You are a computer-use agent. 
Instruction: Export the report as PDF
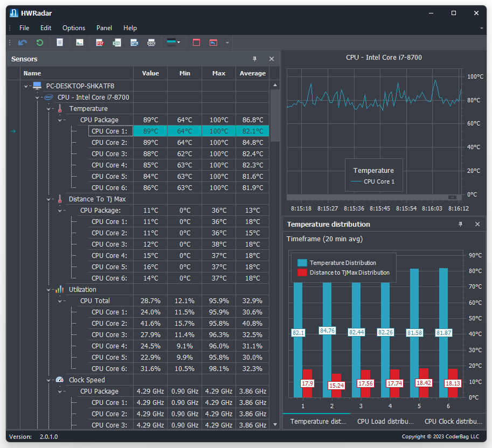tap(100, 43)
